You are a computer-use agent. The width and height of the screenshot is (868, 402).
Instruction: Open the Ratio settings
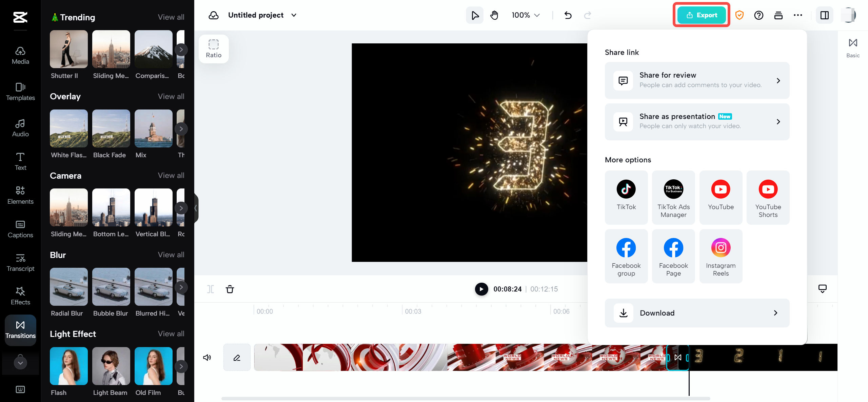(x=214, y=49)
